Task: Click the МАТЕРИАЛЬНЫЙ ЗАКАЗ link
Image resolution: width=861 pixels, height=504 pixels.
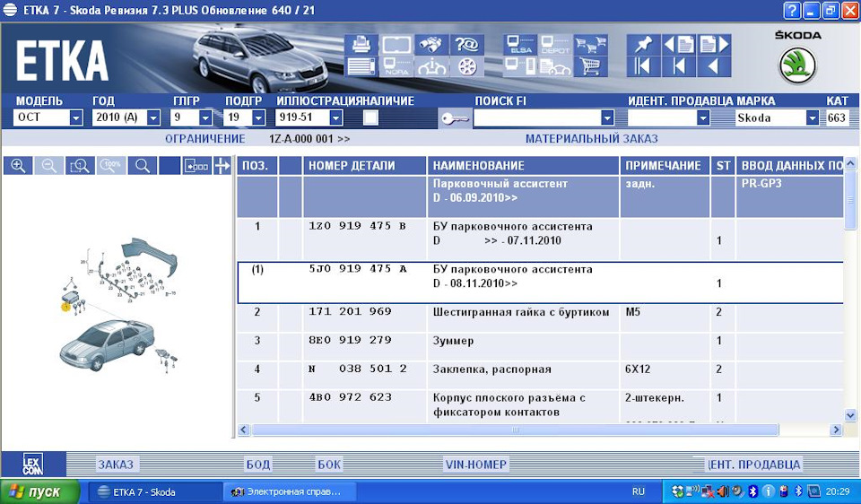Action: click(591, 139)
